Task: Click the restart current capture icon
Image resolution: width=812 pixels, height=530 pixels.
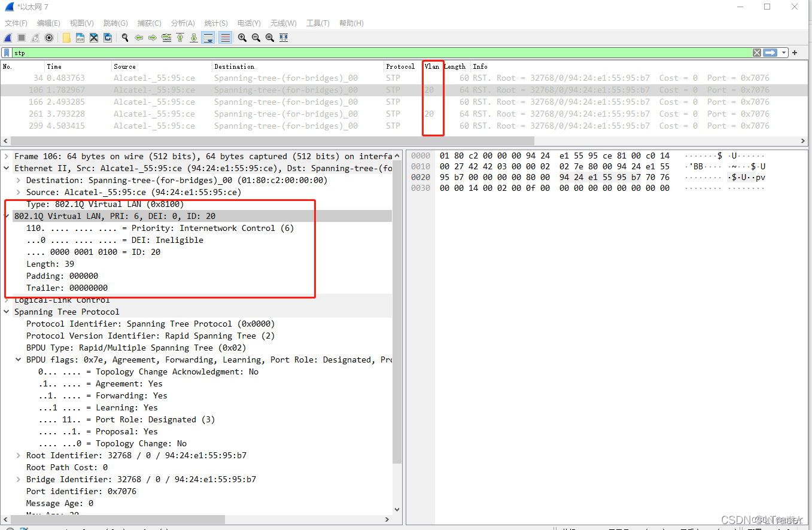Action: click(x=34, y=38)
